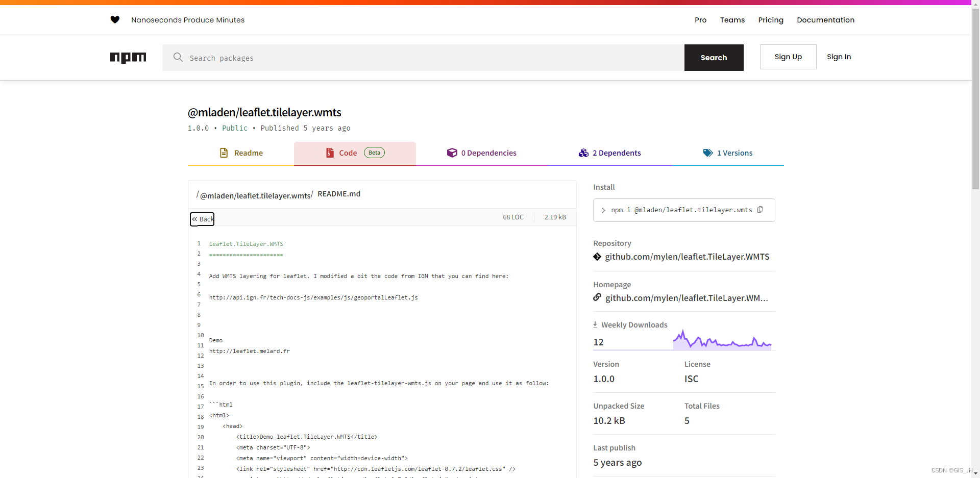This screenshot has width=980, height=478.
Task: Click the Version 1.0.0 value in sidebar
Action: coord(604,379)
